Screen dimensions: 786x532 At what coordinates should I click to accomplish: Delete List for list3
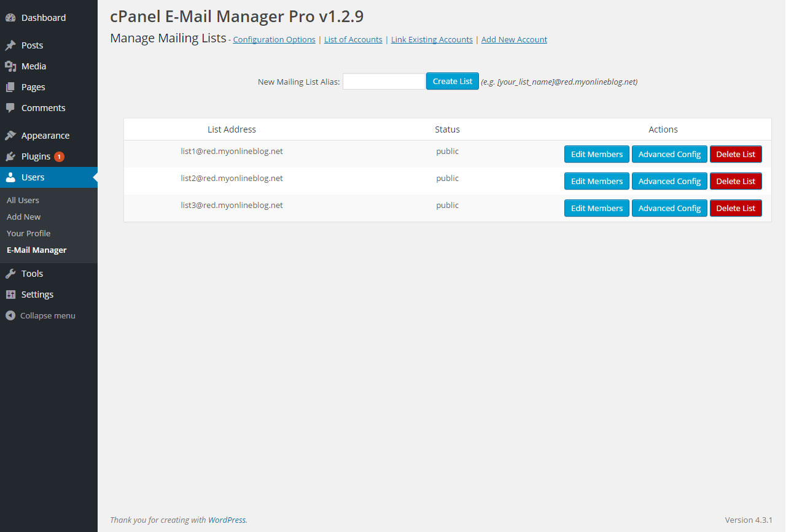pos(736,208)
